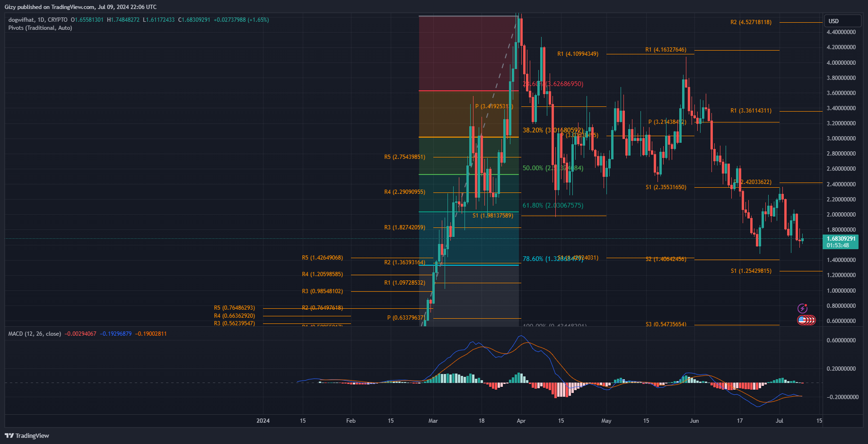Click the R4 (2.29090955) pivot label

click(x=404, y=192)
